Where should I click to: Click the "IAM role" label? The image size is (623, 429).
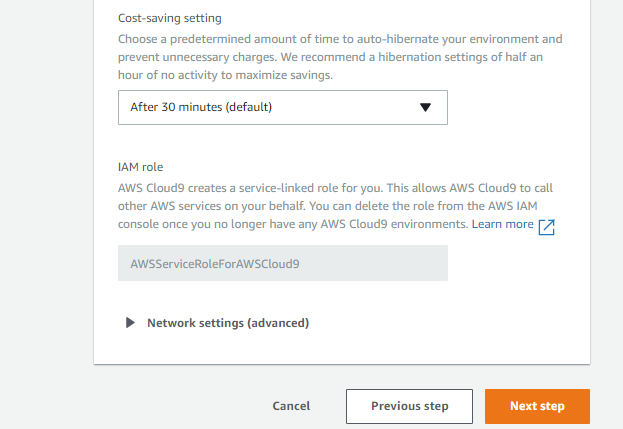point(140,167)
